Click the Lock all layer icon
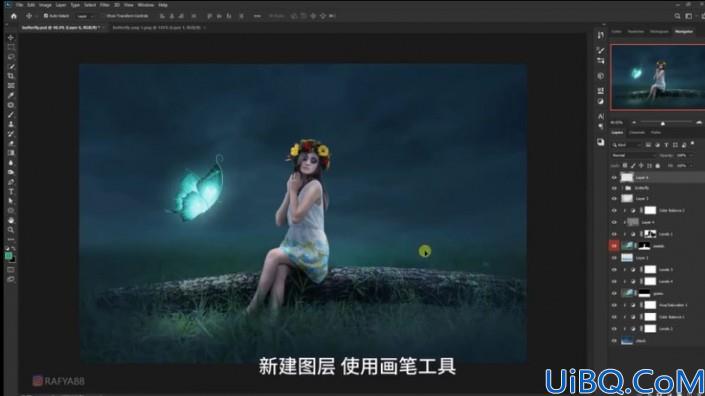This screenshot has height=396, width=705. click(657, 166)
